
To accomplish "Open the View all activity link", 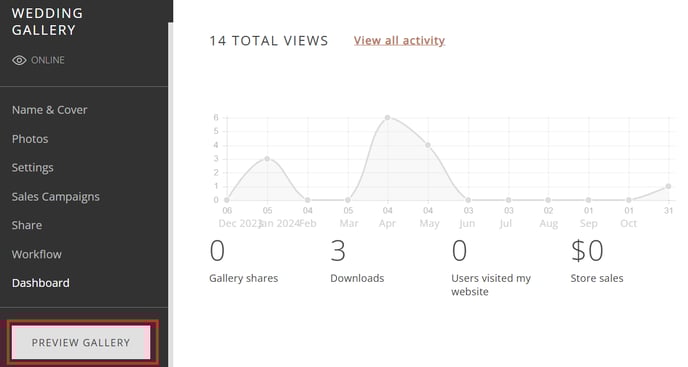I will 399,40.
